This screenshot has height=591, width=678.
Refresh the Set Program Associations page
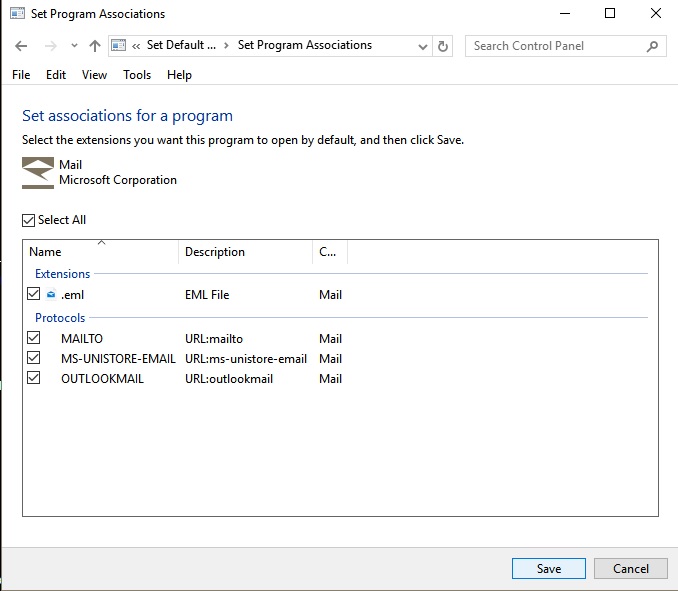pyautogui.click(x=443, y=46)
